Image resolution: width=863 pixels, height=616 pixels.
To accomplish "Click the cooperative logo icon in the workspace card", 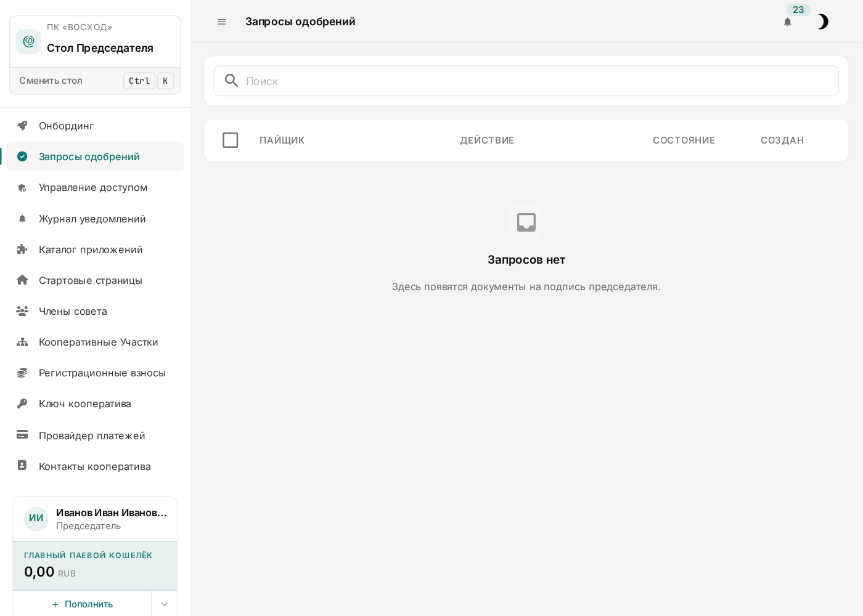I will (x=28, y=41).
